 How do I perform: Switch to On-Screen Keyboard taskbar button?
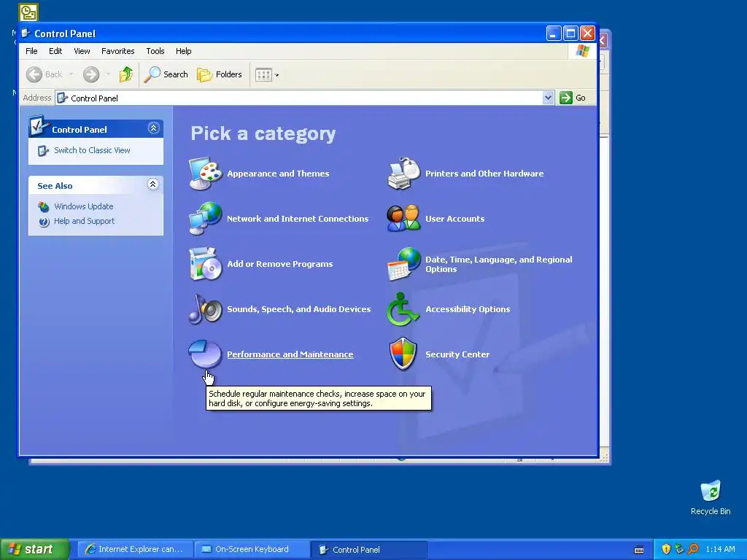point(252,550)
